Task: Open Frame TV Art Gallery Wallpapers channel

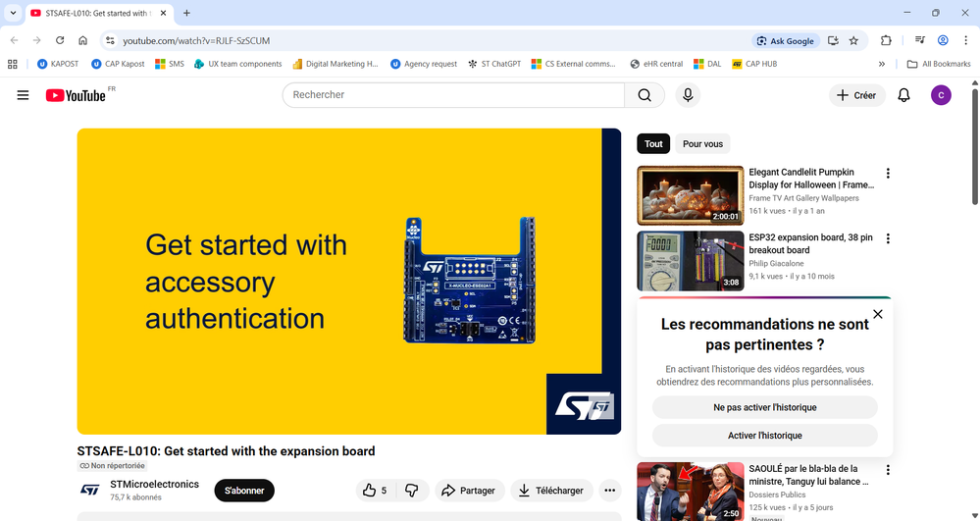Action: click(803, 198)
